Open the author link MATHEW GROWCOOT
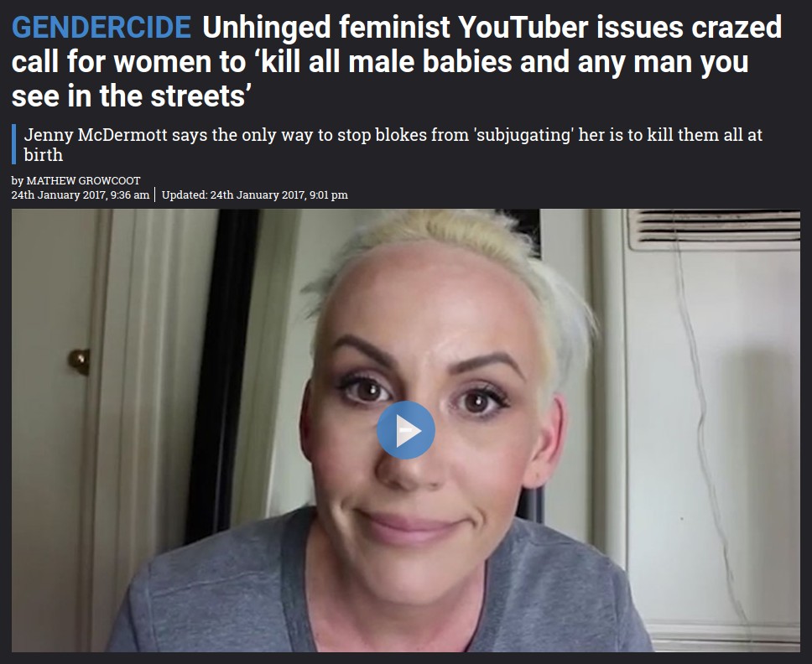Viewport: 812px width, 664px height. 83,180
